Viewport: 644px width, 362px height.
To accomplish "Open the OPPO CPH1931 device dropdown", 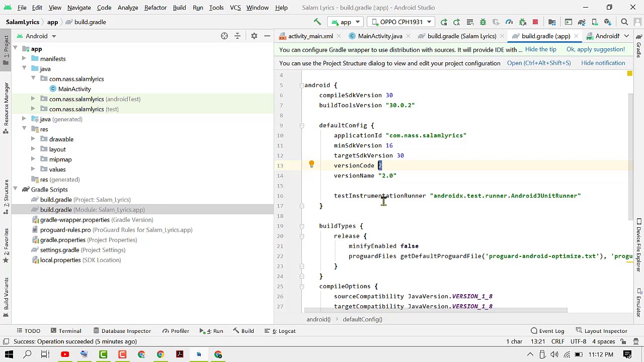I will (401, 22).
